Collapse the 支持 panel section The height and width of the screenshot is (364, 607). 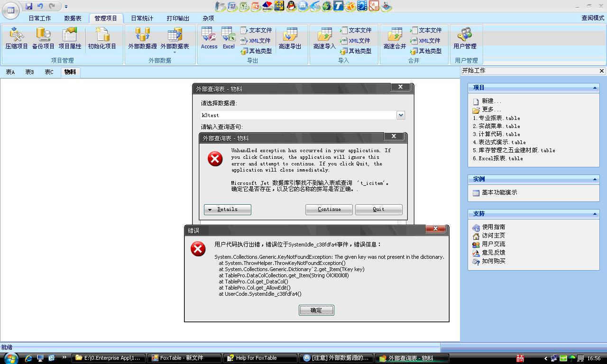point(595,214)
